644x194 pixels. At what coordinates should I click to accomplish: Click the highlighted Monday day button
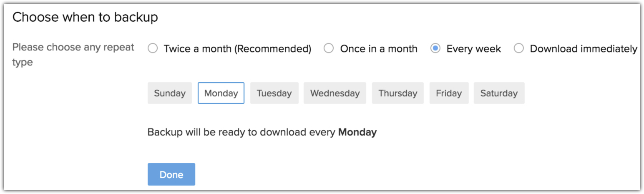click(221, 93)
